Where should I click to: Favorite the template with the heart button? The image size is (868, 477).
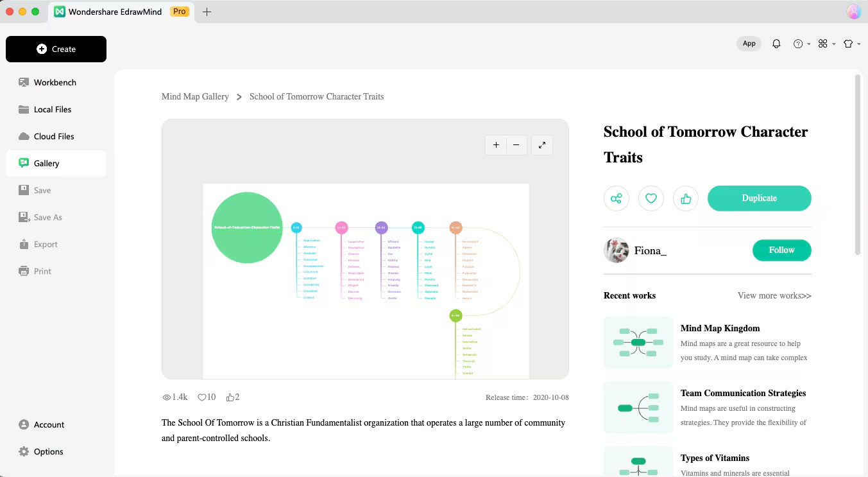[651, 198]
